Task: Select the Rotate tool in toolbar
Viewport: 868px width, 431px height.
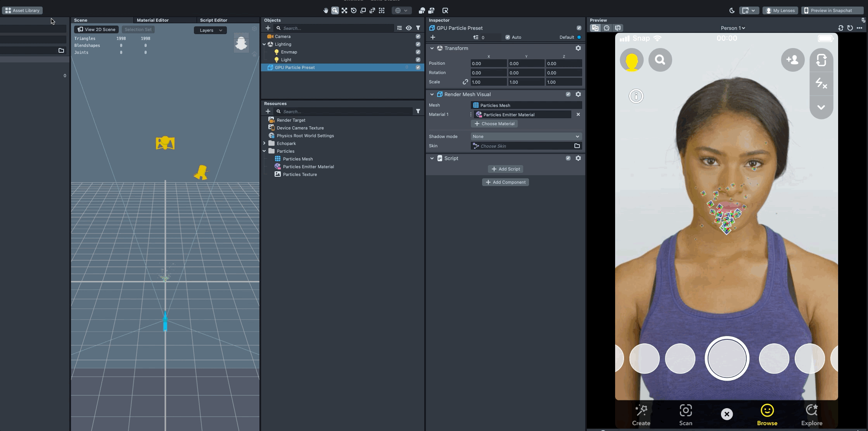Action: pyautogui.click(x=354, y=10)
